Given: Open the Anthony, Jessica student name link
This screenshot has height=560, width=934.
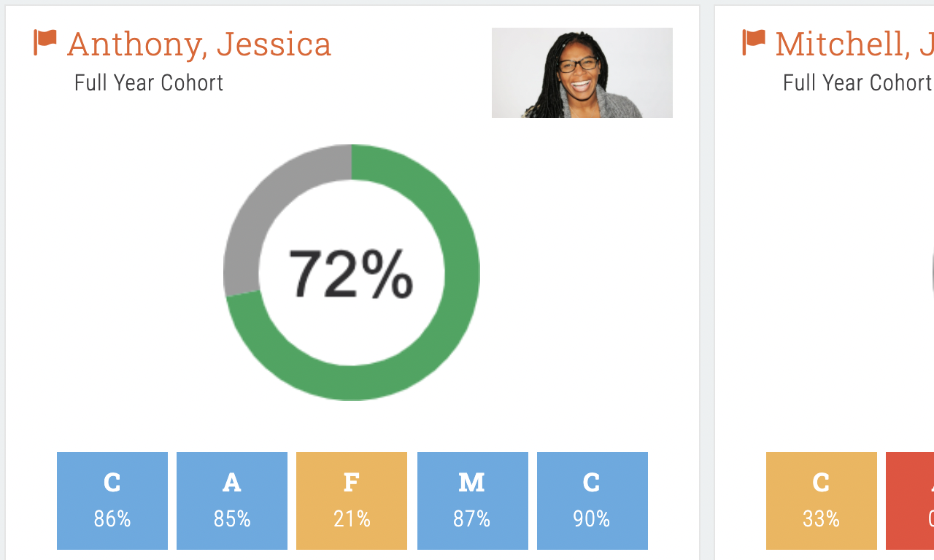Looking at the screenshot, I should (x=199, y=44).
